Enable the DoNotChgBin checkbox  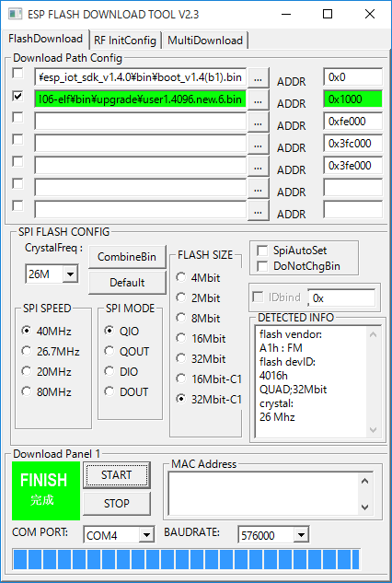pyautogui.click(x=262, y=266)
